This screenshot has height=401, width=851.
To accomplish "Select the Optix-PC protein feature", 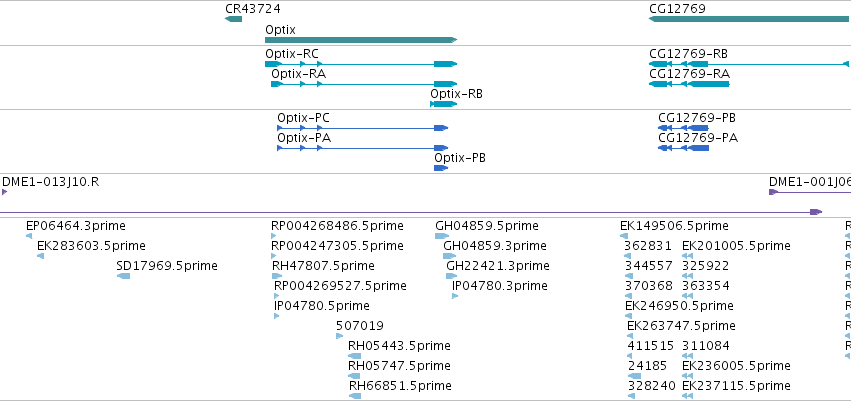I will (363, 128).
